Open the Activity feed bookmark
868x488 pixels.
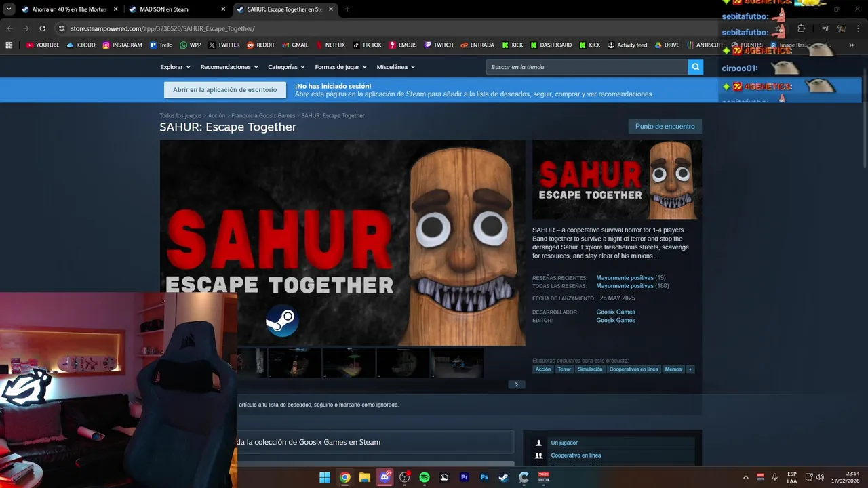pos(627,45)
